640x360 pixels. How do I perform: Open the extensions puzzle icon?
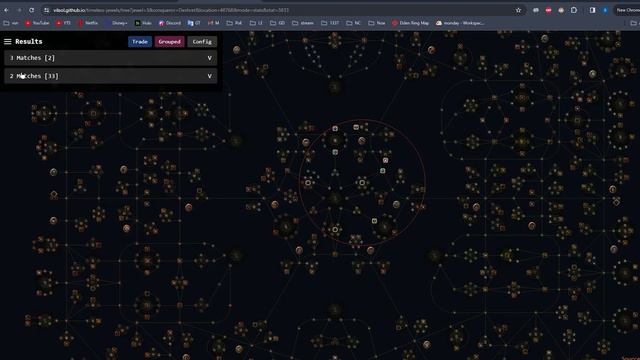tap(574, 10)
